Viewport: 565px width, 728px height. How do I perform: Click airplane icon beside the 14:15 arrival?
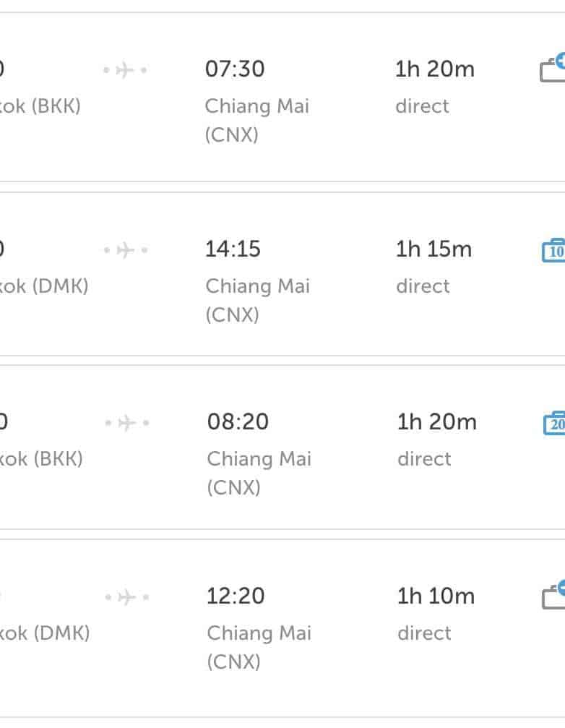(x=125, y=250)
